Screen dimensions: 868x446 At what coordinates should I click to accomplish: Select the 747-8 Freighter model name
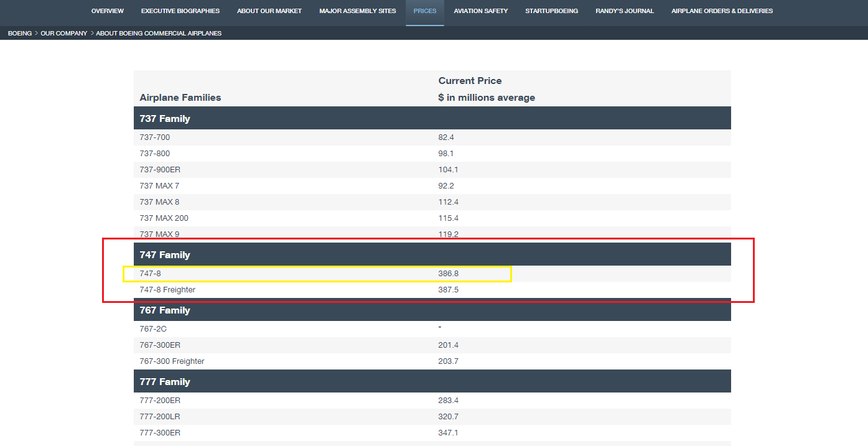point(167,290)
